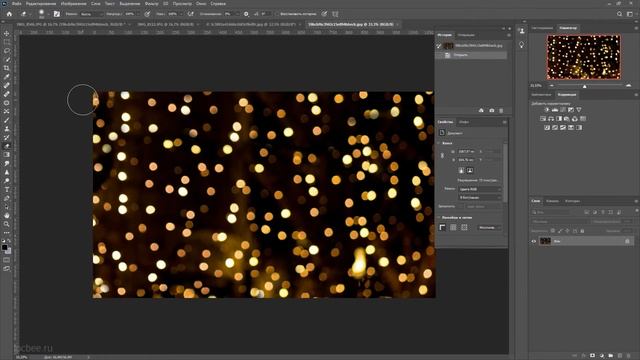
Task: Switch to the Инфо tab
Action: 464,122
